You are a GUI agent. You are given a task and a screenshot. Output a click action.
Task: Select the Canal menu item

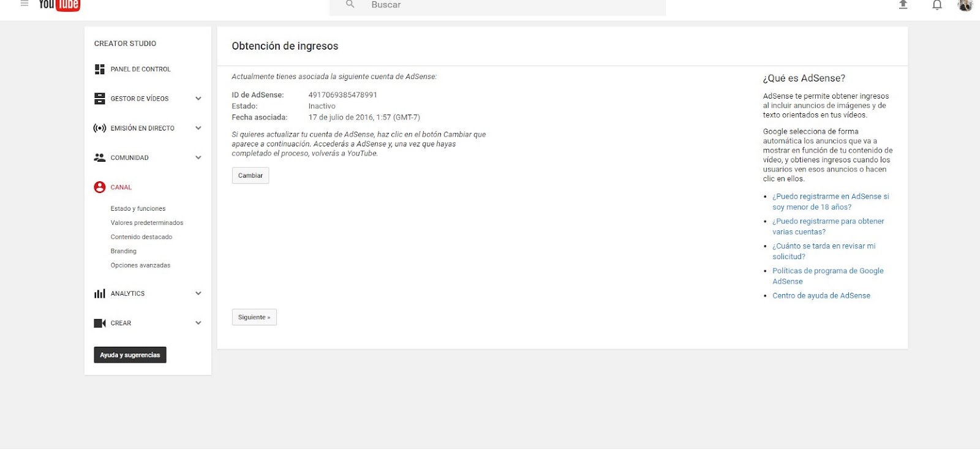click(121, 187)
